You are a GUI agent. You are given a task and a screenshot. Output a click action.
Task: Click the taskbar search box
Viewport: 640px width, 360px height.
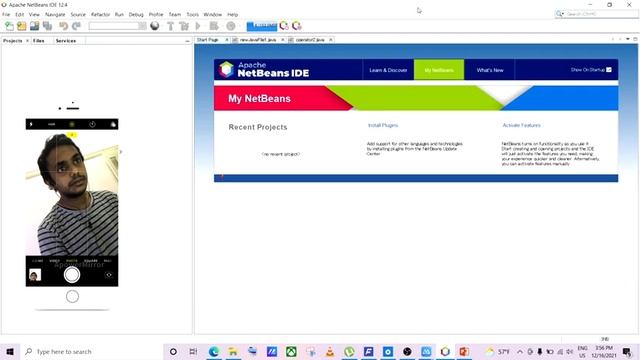click(92, 351)
